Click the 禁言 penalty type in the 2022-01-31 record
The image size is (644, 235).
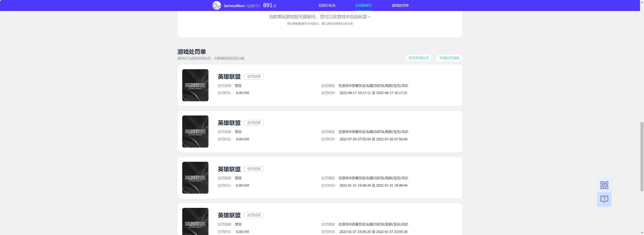coord(238,178)
